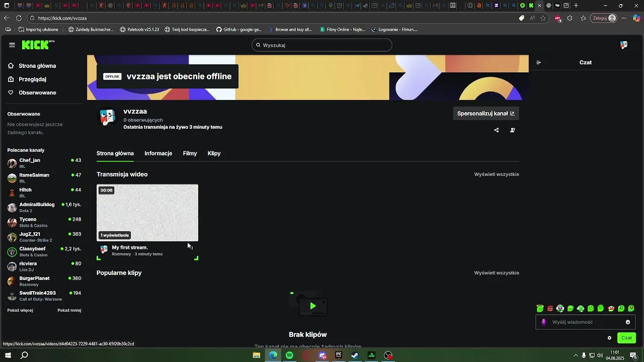The width and height of the screenshot is (644, 362).
Task: Expand recommended list with Pokaż więcej
Action: click(x=20, y=310)
